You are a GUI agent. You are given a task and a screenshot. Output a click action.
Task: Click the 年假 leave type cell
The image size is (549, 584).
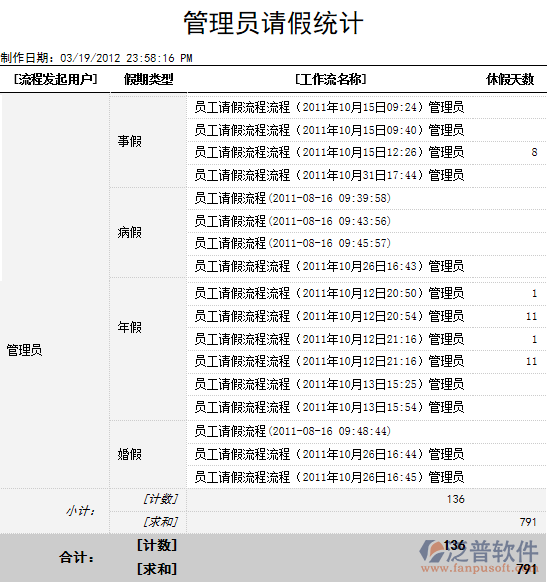130,327
